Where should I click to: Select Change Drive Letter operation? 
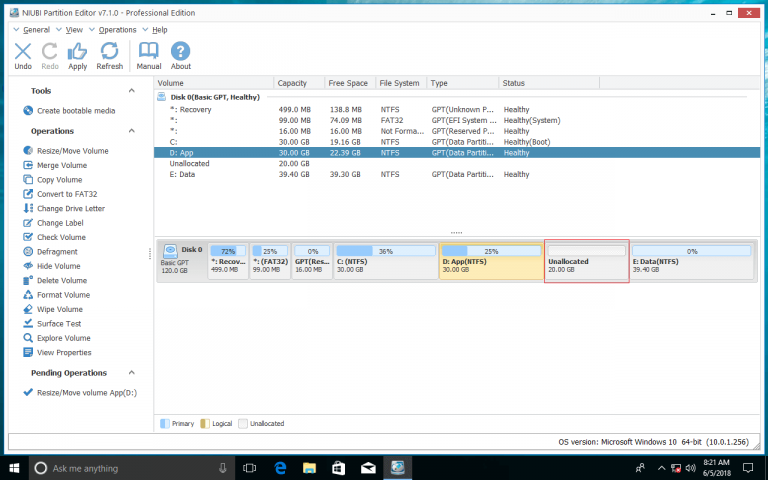pos(64,208)
